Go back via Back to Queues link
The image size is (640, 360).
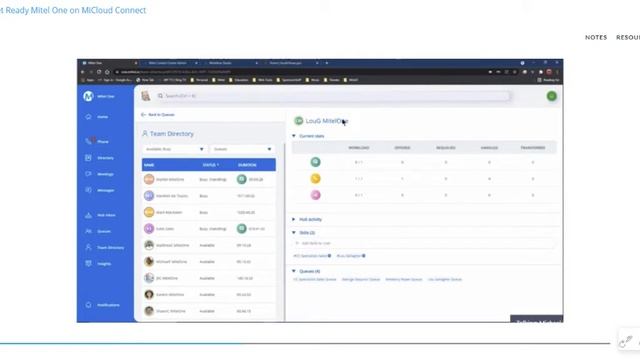pos(158,115)
